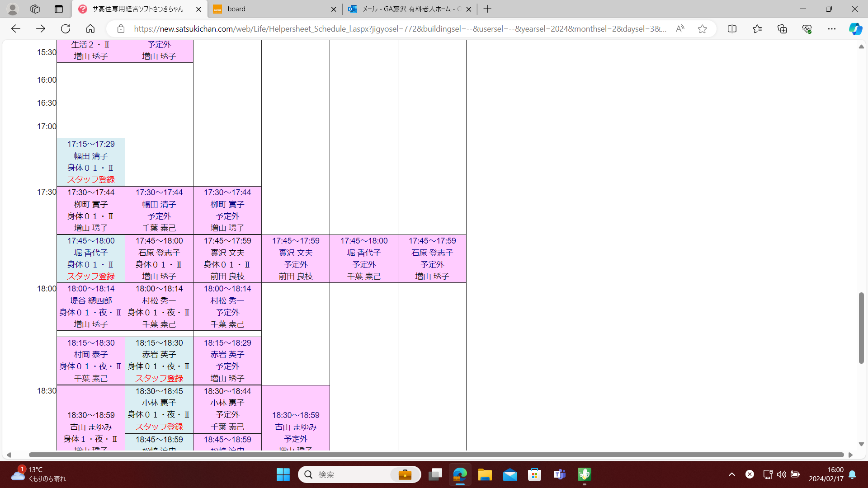Click the 17:15～17:29 幅田 清子 schedule cell
This screenshot has width=868, height=488.
[x=91, y=162]
